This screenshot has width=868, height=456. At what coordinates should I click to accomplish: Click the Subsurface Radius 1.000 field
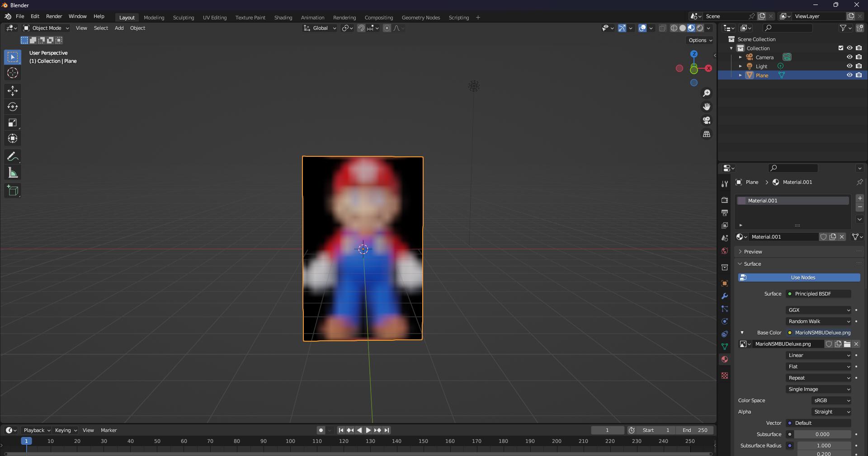tap(824, 446)
